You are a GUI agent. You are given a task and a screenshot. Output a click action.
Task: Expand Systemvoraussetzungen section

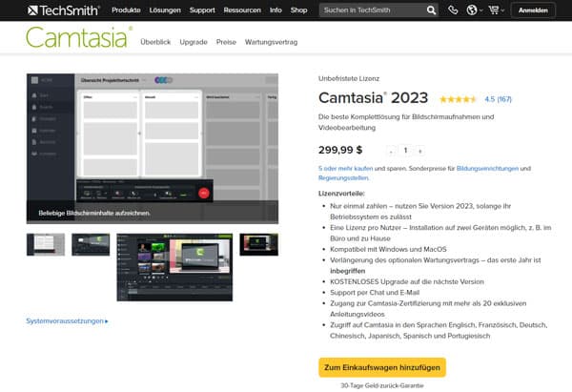point(67,321)
